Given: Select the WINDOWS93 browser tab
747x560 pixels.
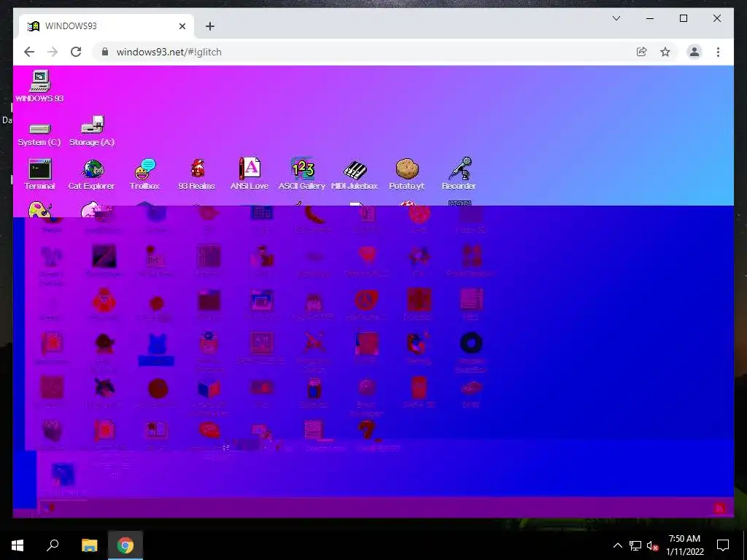Looking at the screenshot, I should [x=107, y=26].
